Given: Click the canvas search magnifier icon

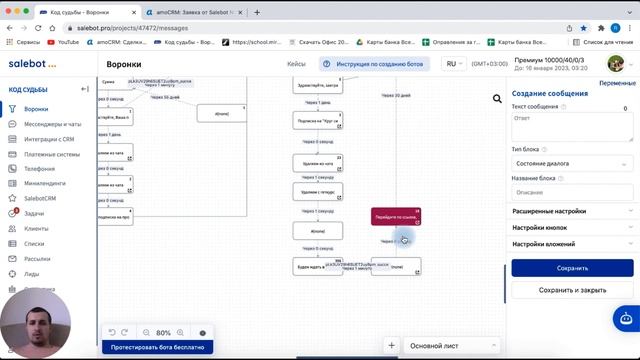Looking at the screenshot, I should [497, 99].
